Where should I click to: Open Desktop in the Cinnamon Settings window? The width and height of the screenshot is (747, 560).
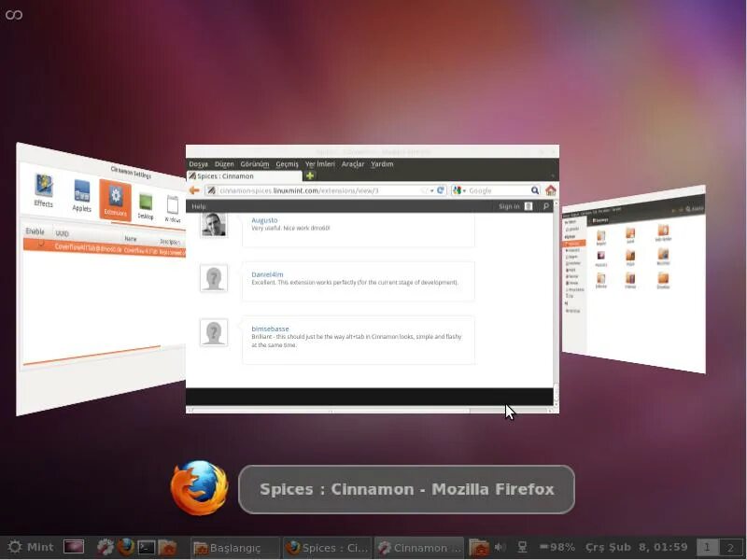coord(146,206)
